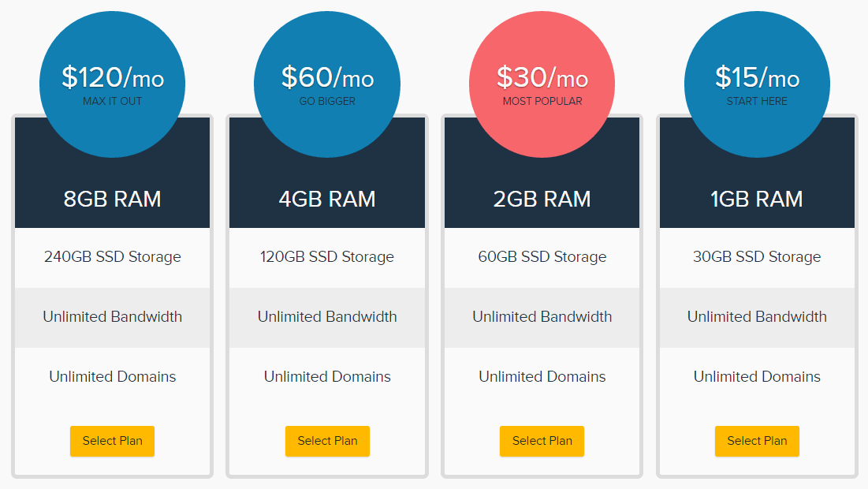Click the 8GB RAM plan header

(112, 199)
